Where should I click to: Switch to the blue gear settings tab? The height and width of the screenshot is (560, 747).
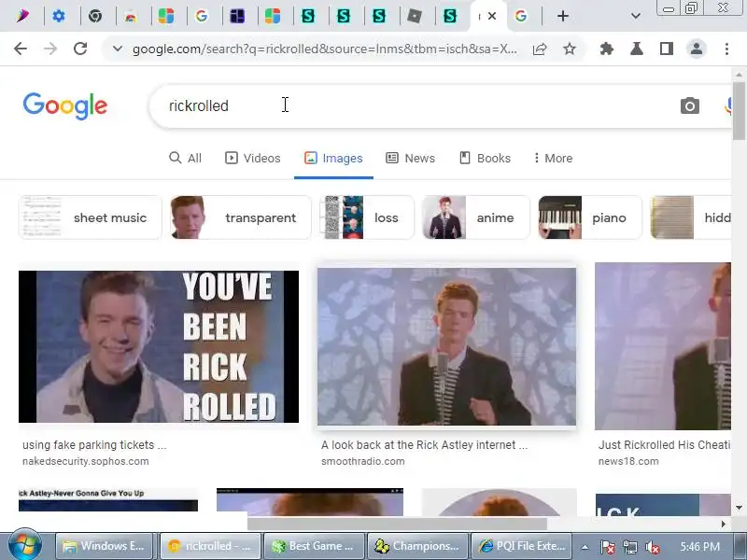point(59,16)
